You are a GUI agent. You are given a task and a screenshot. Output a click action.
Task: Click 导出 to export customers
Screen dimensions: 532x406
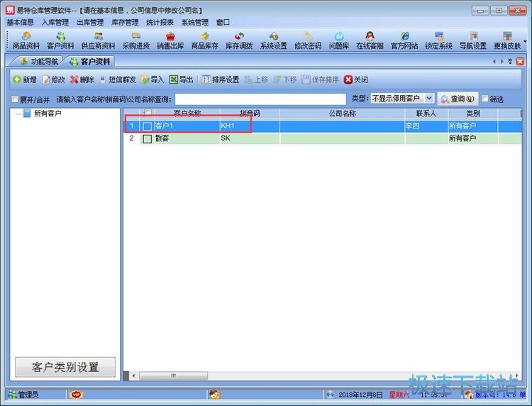[x=181, y=79]
